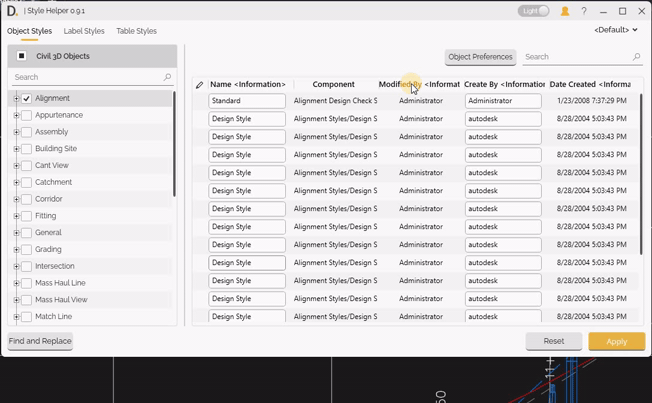Check the Catchment checkbox

(x=27, y=183)
